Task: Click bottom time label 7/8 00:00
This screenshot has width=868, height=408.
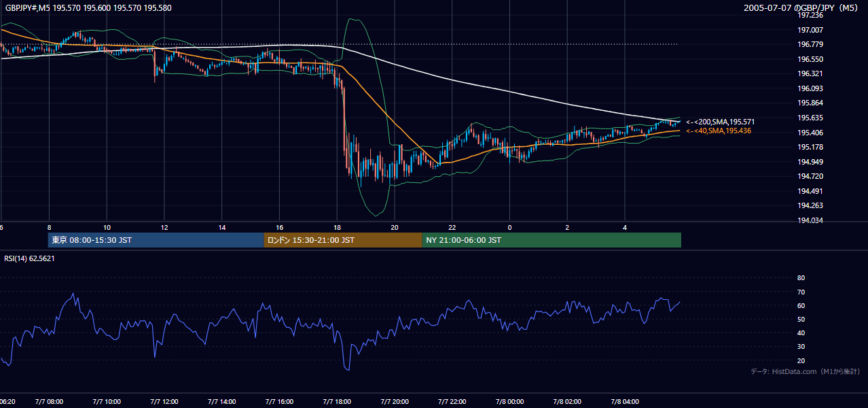Action: (x=510, y=402)
